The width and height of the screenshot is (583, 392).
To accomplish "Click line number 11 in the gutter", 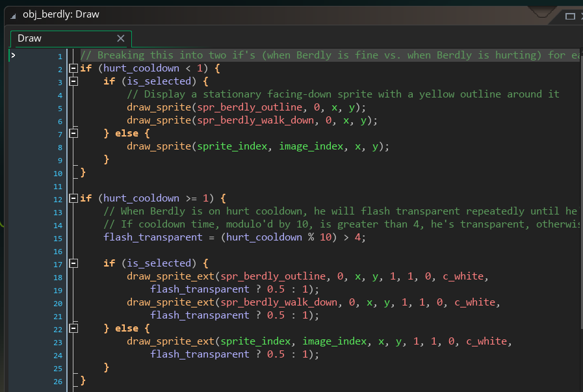I will pyautogui.click(x=58, y=187).
